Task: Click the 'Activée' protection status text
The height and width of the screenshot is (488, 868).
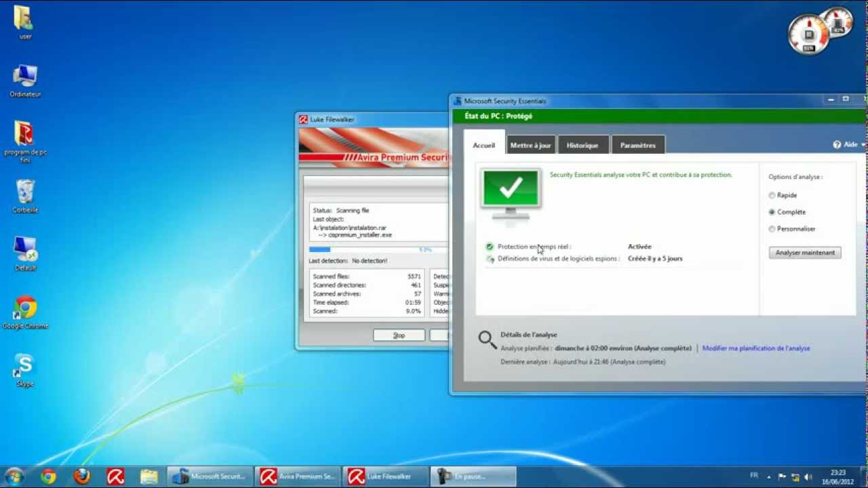Action: click(x=639, y=247)
